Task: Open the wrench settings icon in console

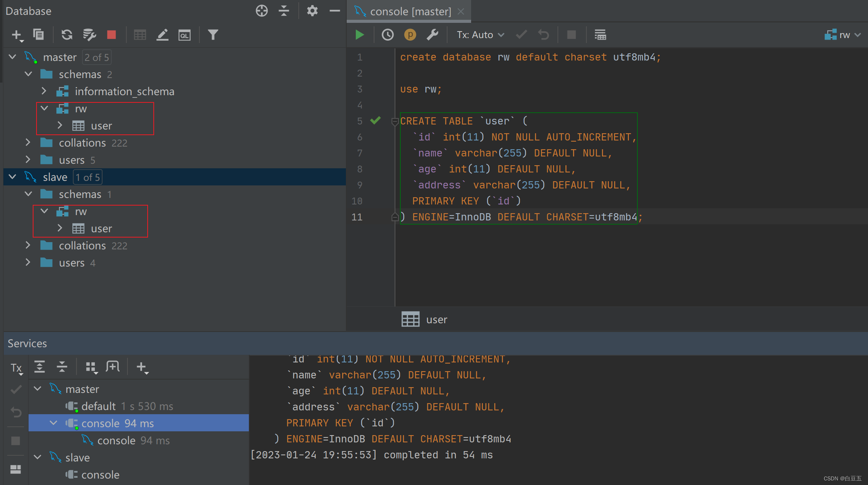Action: point(432,35)
